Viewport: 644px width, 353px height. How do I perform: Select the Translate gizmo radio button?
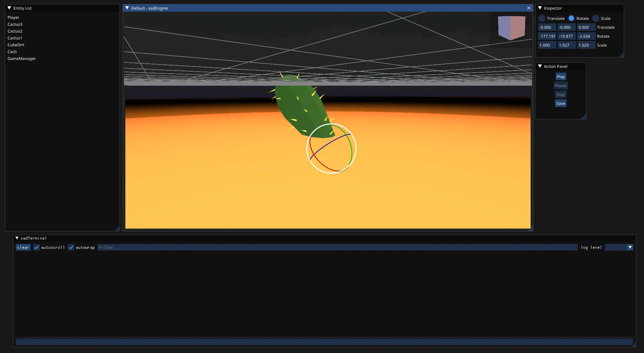[542, 18]
